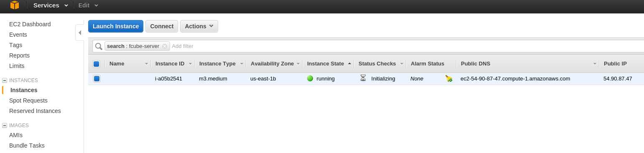Open Tags in sidebar

coord(15,45)
